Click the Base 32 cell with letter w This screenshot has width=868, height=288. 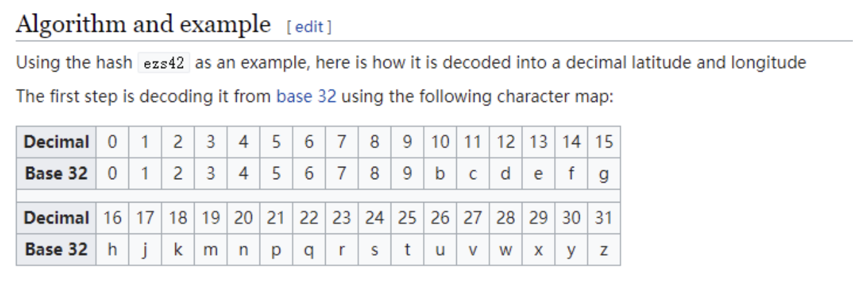506,249
